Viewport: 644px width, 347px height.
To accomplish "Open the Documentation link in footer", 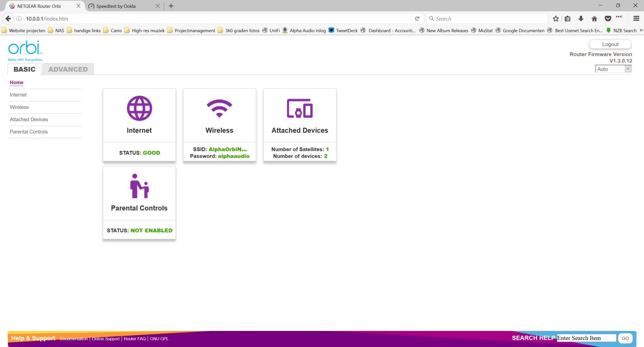I will 74,339.
